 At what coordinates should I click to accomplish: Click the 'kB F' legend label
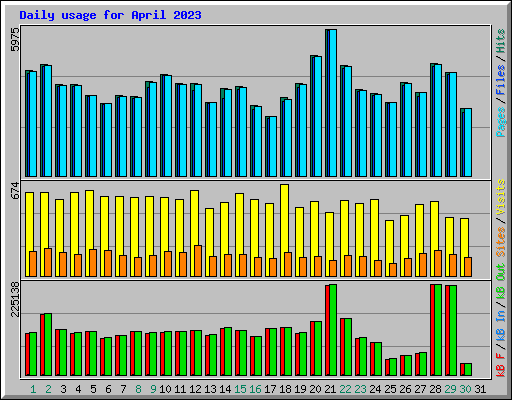pos(501,365)
